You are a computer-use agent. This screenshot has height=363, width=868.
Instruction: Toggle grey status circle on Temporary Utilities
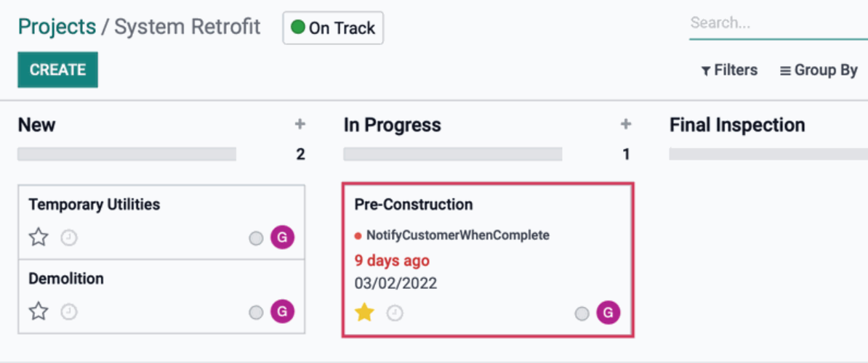pyautogui.click(x=256, y=238)
